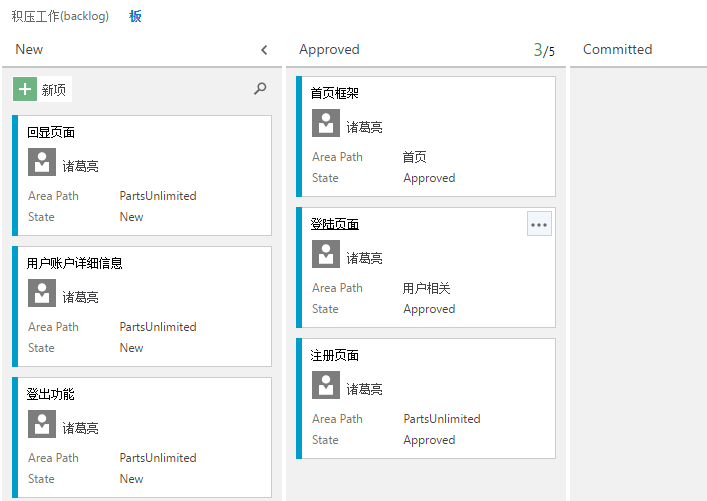Click assignee 诸葛亮 on 首页框架 card
The width and height of the screenshot is (707, 501).
point(364,127)
